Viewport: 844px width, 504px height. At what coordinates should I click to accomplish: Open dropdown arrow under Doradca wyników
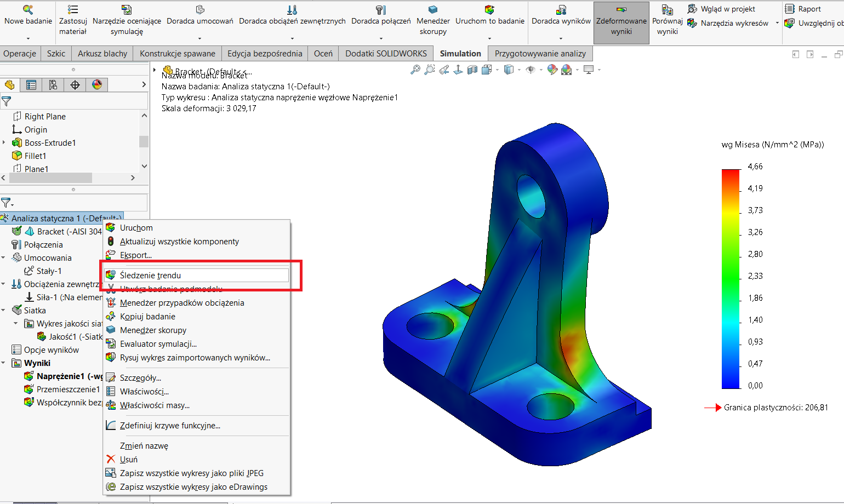coord(561,38)
